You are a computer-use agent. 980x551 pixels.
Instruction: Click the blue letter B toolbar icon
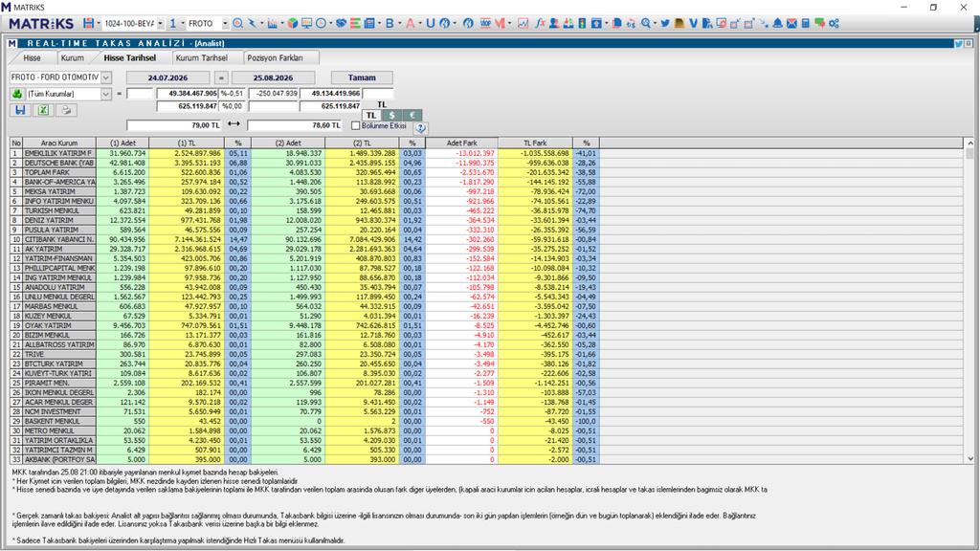[x=390, y=23]
